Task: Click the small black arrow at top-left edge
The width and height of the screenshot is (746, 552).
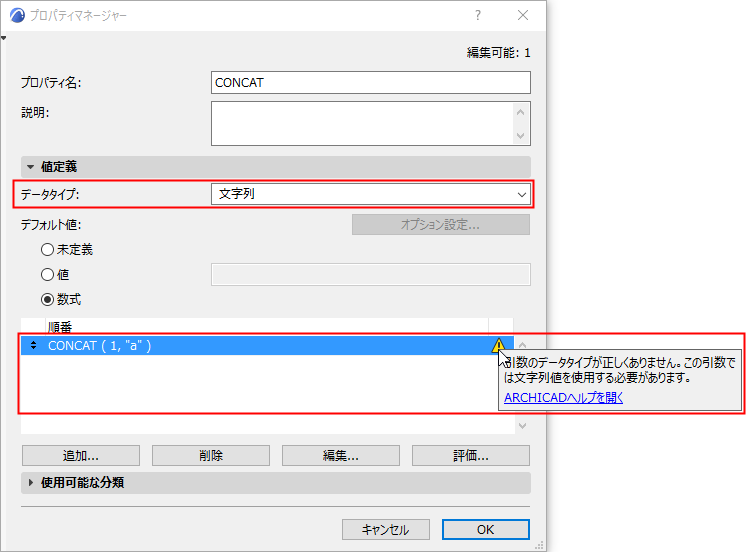Action: 3,38
